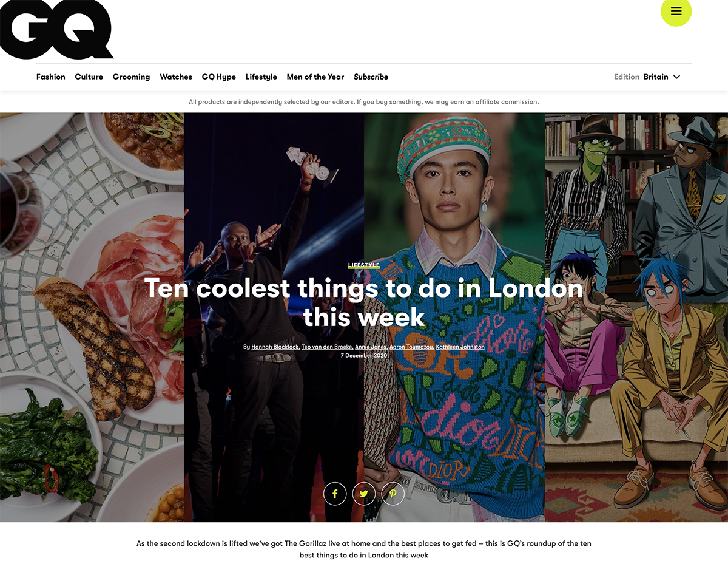728x575 pixels.
Task: Share article on Twitter
Action: click(x=364, y=494)
